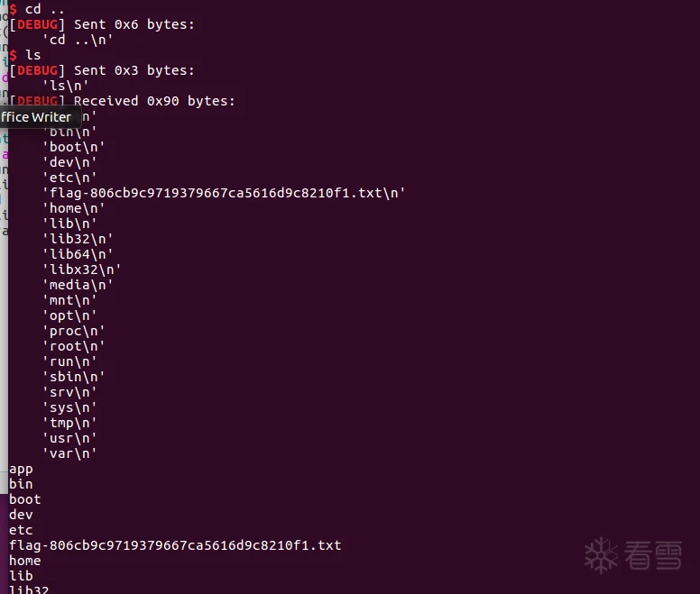Click the quoted 'proc\n' debug entry
This screenshot has width=700, height=594.
click(x=74, y=331)
